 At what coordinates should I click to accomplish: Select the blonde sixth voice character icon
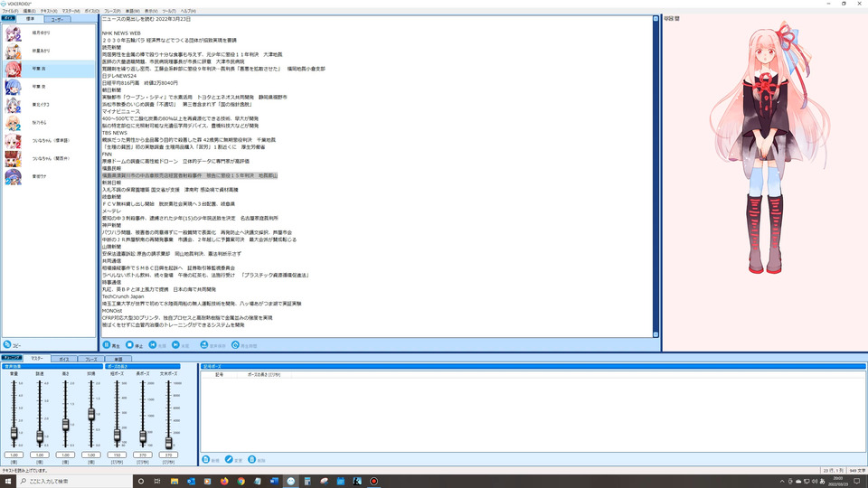pos(13,123)
